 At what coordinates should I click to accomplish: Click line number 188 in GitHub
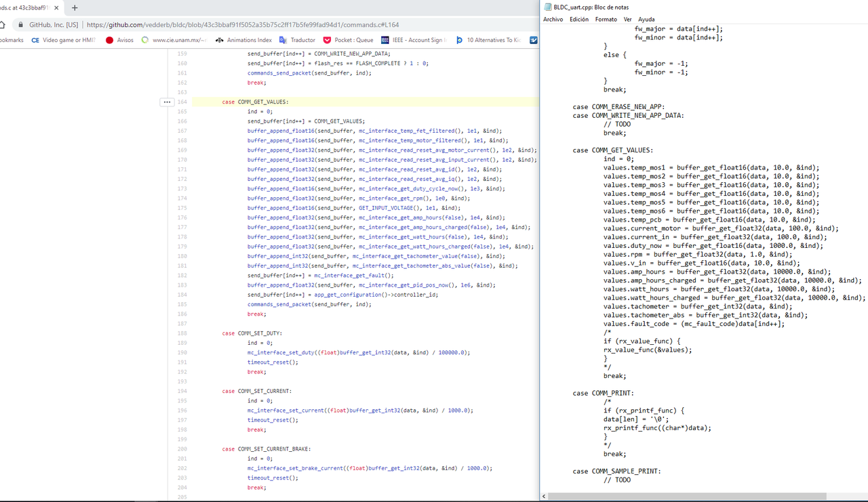pyautogui.click(x=181, y=333)
